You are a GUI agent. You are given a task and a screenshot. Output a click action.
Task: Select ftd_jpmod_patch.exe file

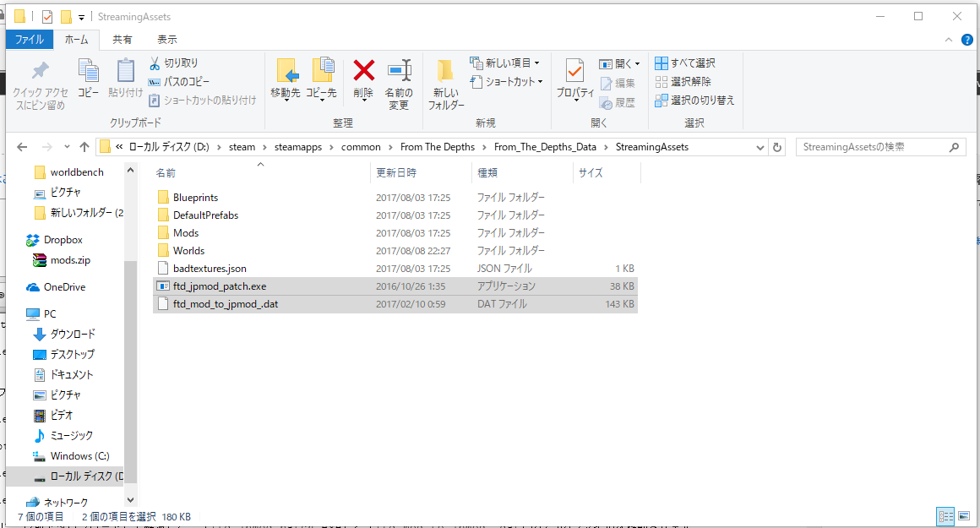click(x=395, y=286)
